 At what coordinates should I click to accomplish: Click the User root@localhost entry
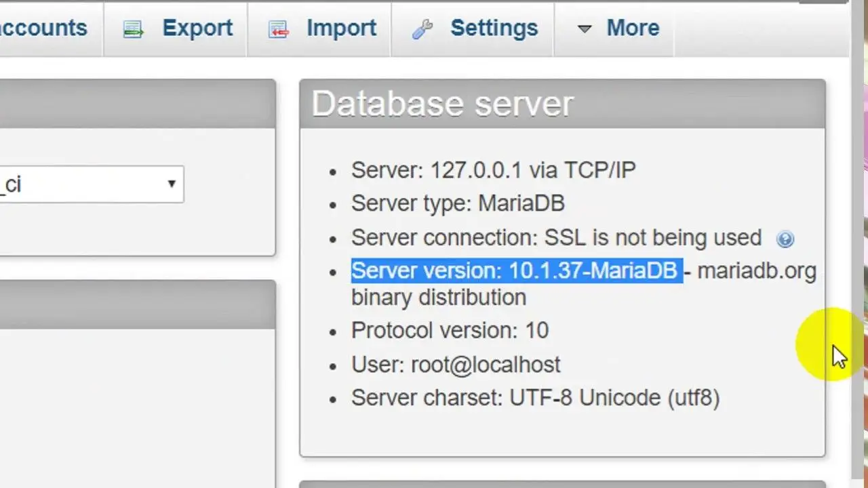(x=455, y=364)
